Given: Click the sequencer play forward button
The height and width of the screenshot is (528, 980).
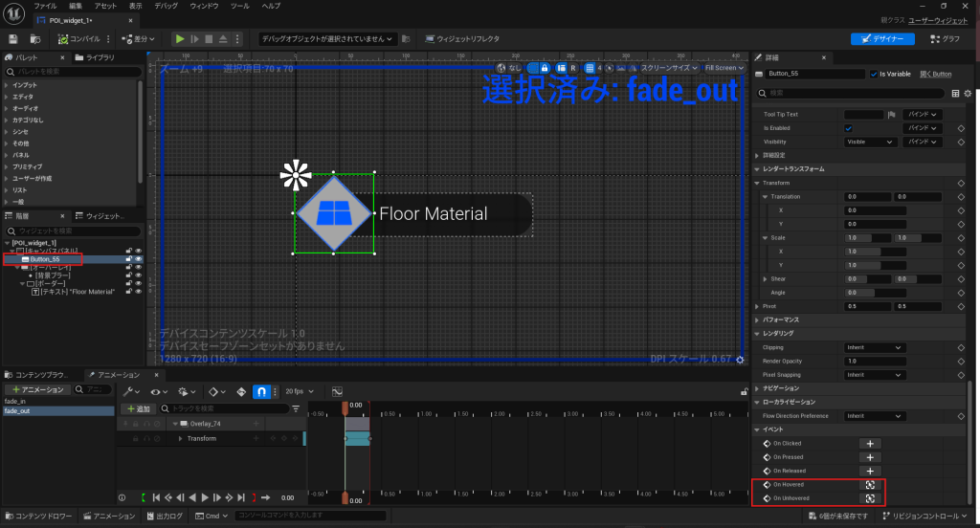Looking at the screenshot, I should coord(206,497).
